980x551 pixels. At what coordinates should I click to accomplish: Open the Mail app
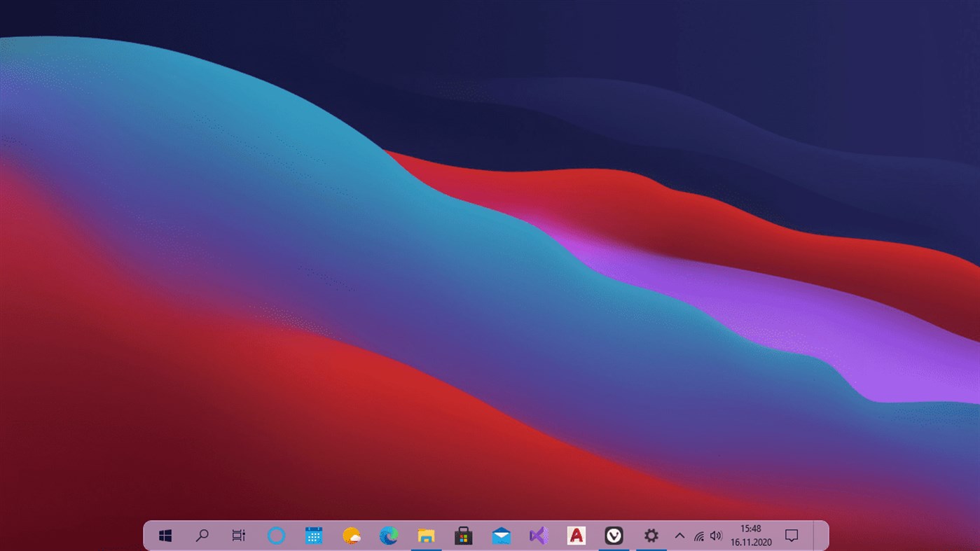point(501,535)
